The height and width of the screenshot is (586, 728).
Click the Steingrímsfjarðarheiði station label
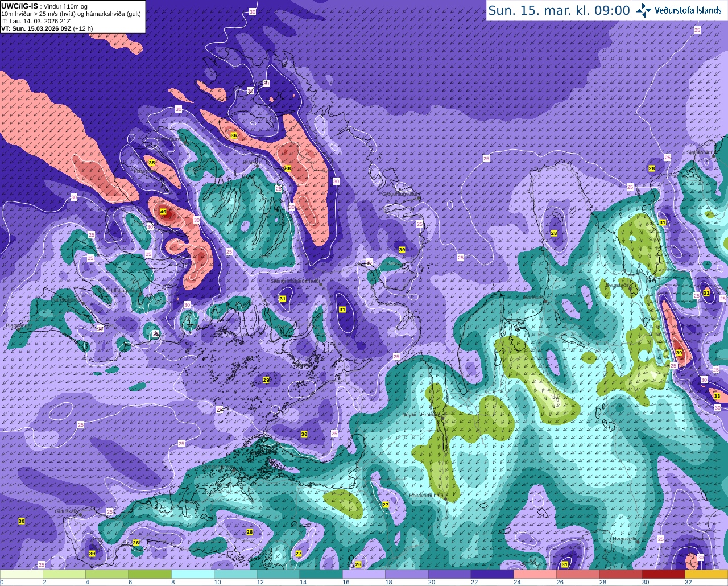coord(295,280)
